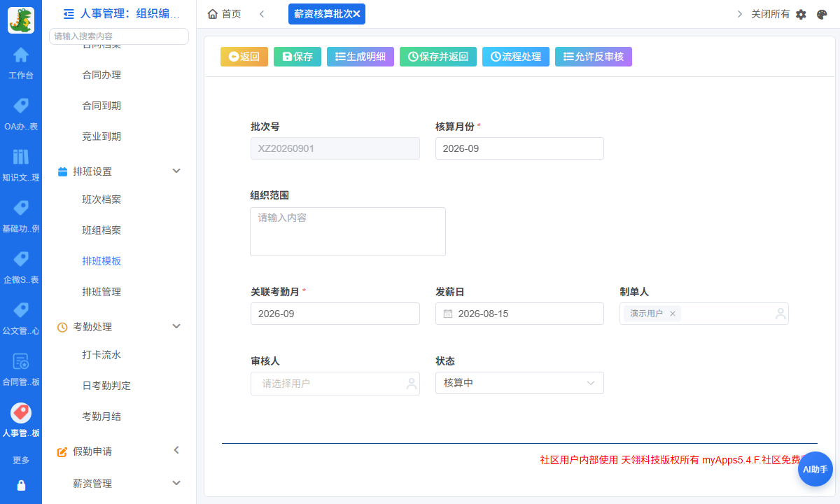This screenshot has width=840, height=504.
Task: Click the lock icon at sidebar bottom
Action: (21, 485)
